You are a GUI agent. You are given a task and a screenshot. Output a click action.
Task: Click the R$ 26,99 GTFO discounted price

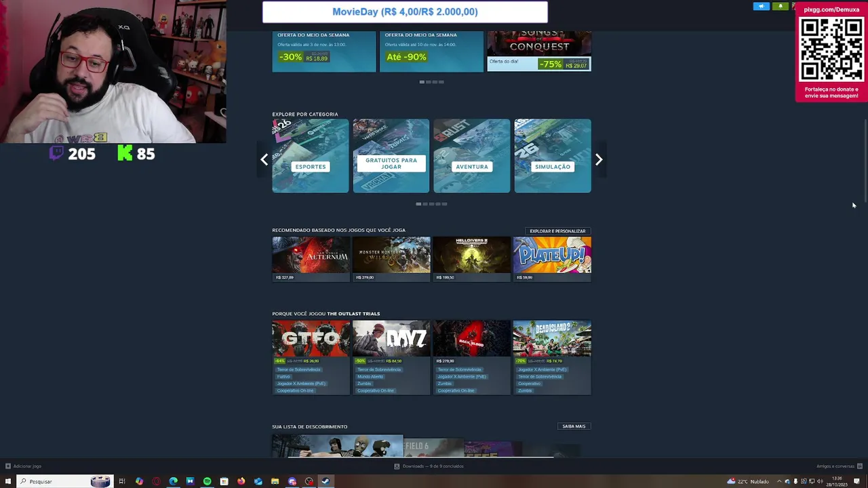tap(311, 361)
